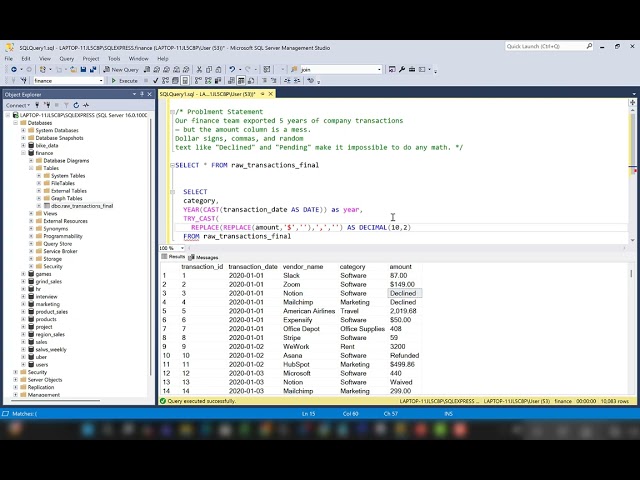Parse the query with the checkmark icon
The width and height of the screenshot is (640, 480).
click(x=156, y=81)
